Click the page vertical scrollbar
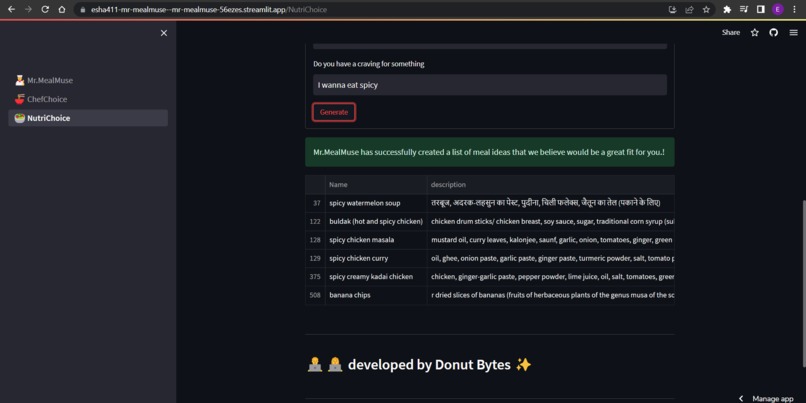The width and height of the screenshot is (806, 403). coord(803,283)
